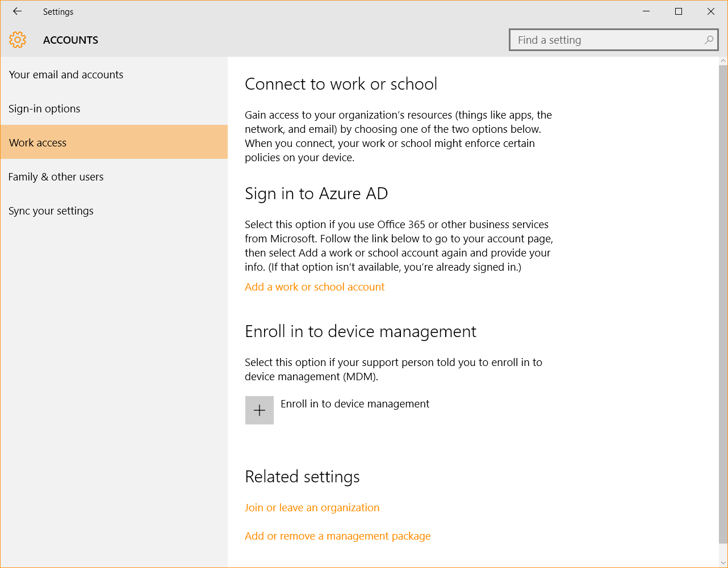Click the vertical scrollbar thumb

723,304
